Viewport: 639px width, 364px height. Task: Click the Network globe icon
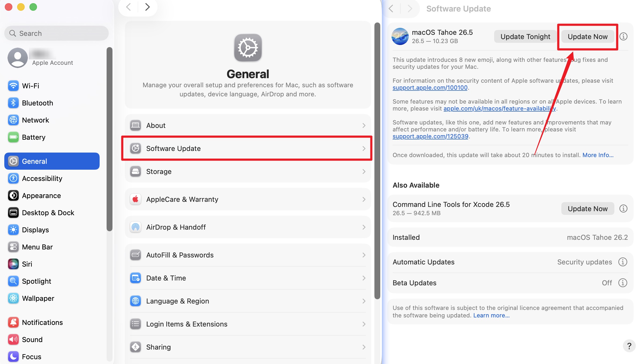pyautogui.click(x=13, y=120)
